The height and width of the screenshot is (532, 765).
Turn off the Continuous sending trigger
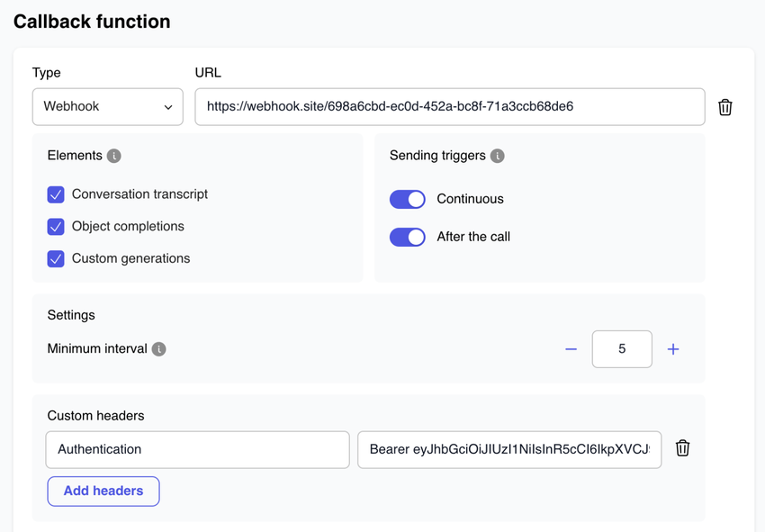[408, 199]
